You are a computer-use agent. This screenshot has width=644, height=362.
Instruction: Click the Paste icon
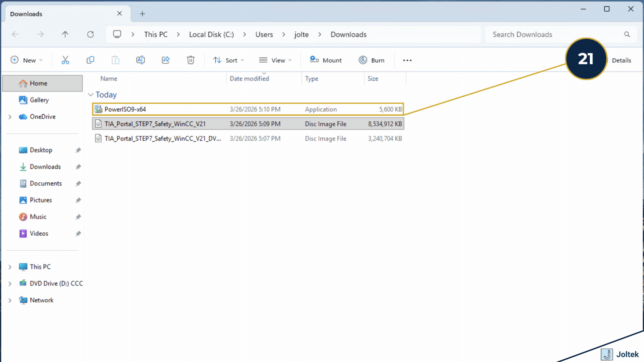[115, 60]
